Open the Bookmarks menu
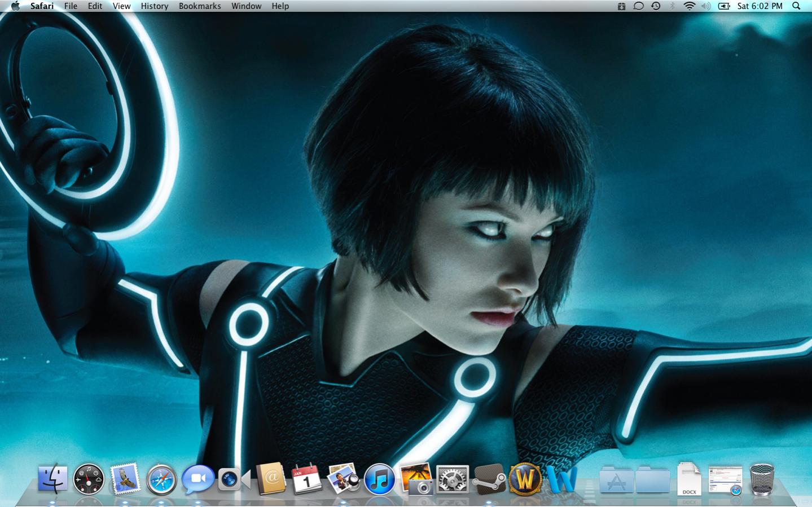The image size is (812, 507). point(200,6)
